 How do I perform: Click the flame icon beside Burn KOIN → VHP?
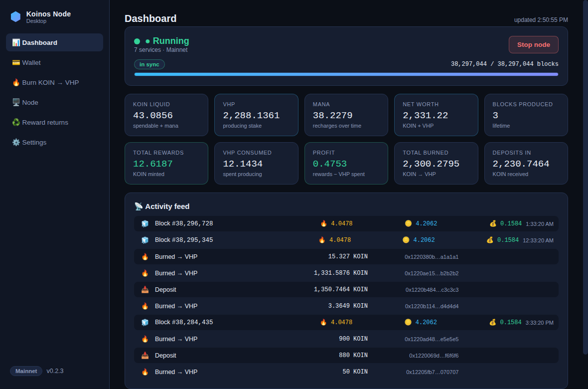click(x=16, y=82)
